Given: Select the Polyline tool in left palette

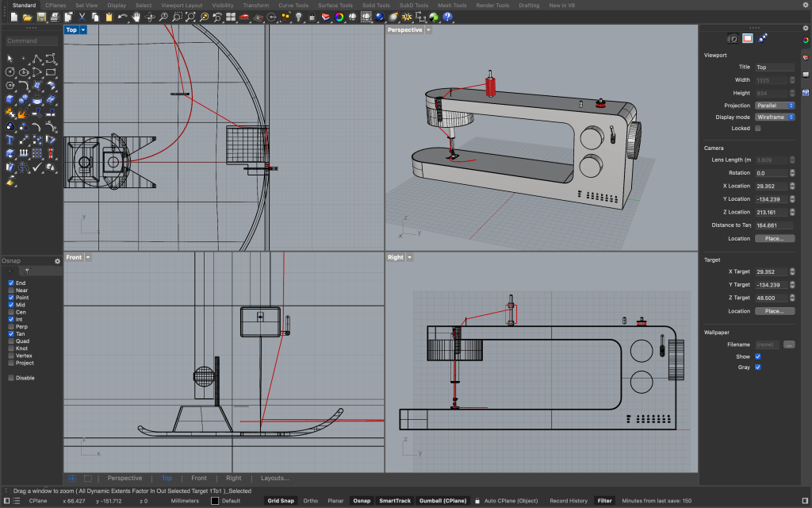Looking at the screenshot, I should coord(36,58).
